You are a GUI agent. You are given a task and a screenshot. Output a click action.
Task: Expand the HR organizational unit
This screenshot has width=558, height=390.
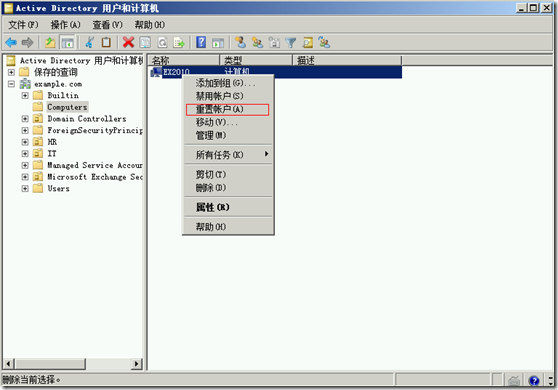pos(25,142)
